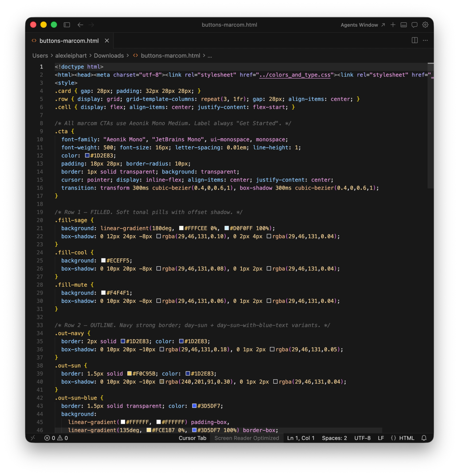Click the plus icon for a new item
The width and height of the screenshot is (459, 476).
point(393,25)
